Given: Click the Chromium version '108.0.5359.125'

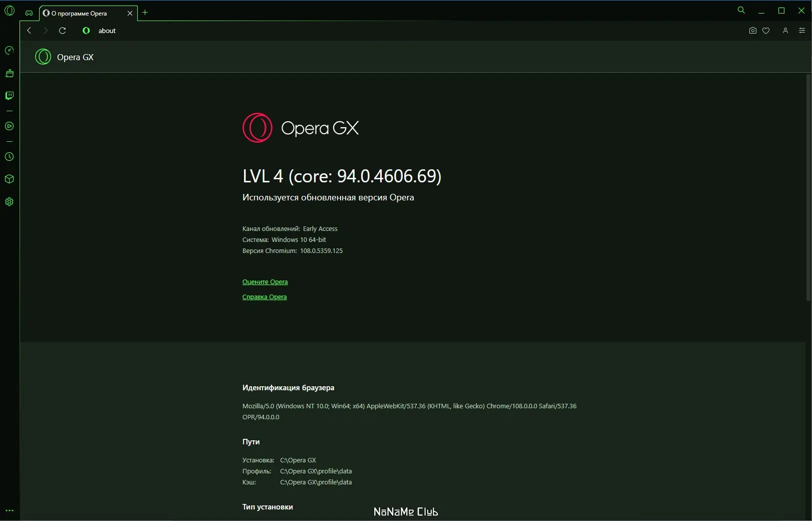Looking at the screenshot, I should tap(322, 251).
